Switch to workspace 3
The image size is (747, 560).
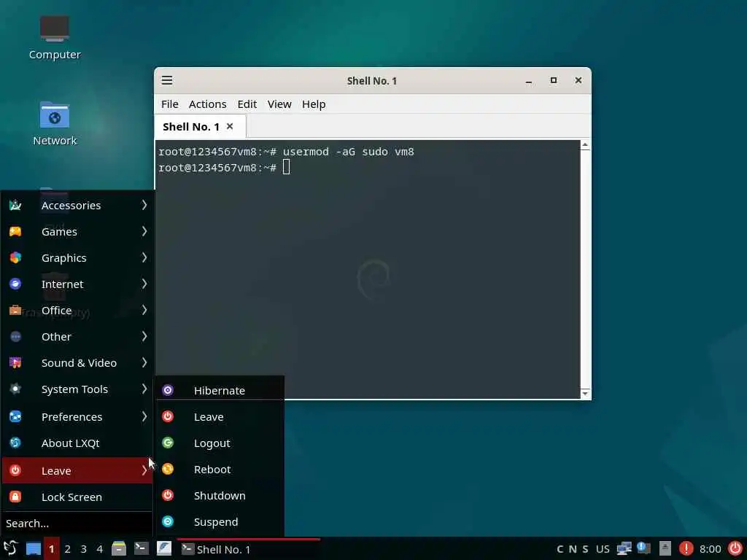83,548
